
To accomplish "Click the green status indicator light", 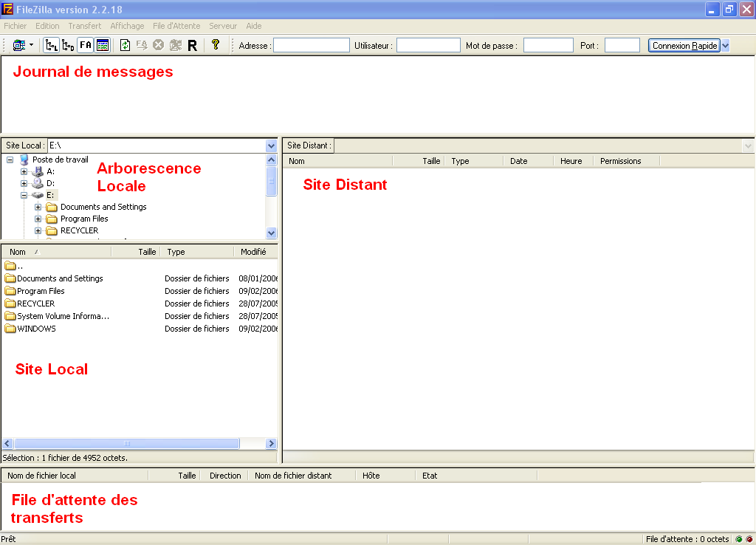I will click(739, 539).
